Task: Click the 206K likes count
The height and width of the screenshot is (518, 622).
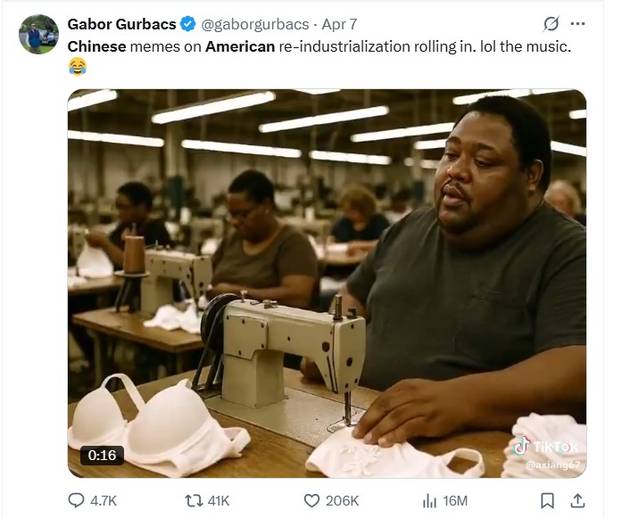Action: click(342, 501)
